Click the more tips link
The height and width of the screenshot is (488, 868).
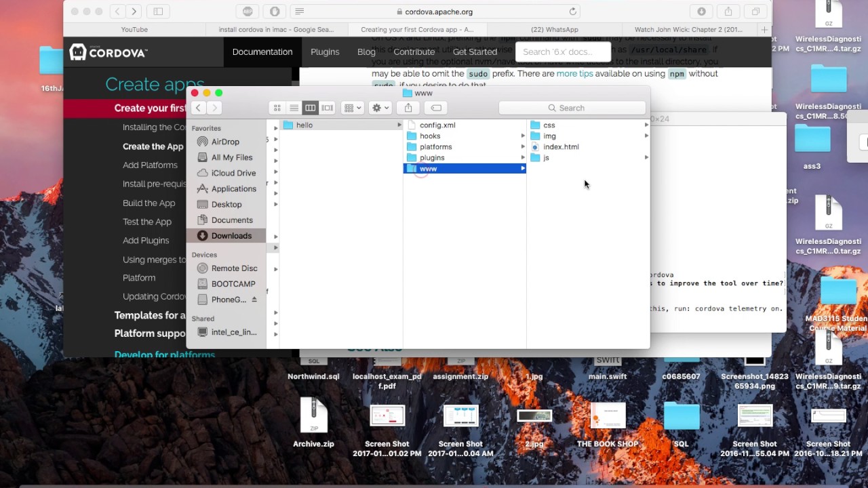[574, 74]
